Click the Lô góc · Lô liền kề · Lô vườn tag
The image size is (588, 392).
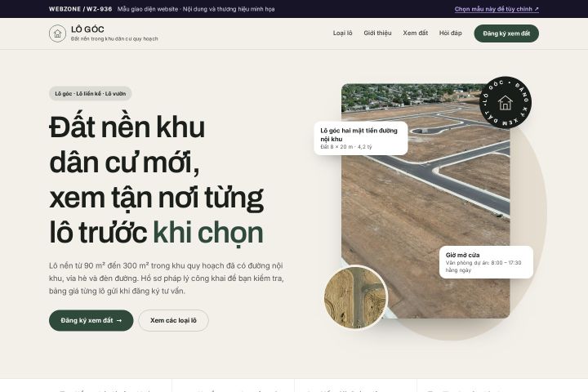click(x=91, y=93)
